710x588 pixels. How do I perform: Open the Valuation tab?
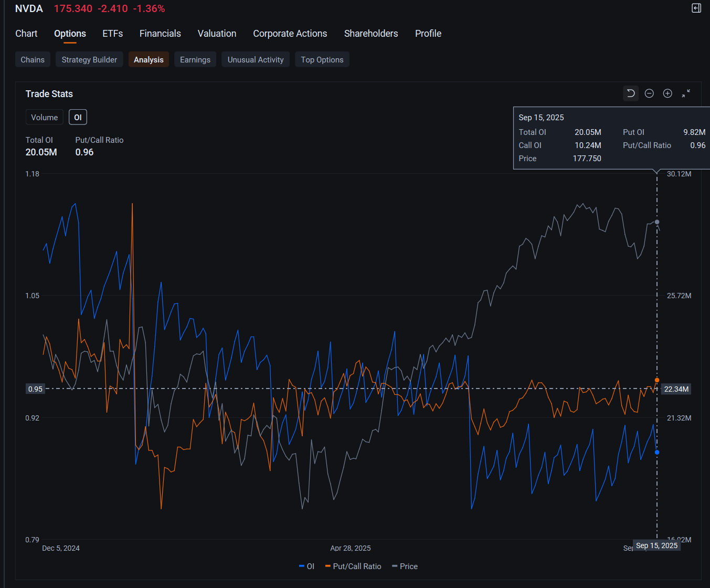pos(217,34)
